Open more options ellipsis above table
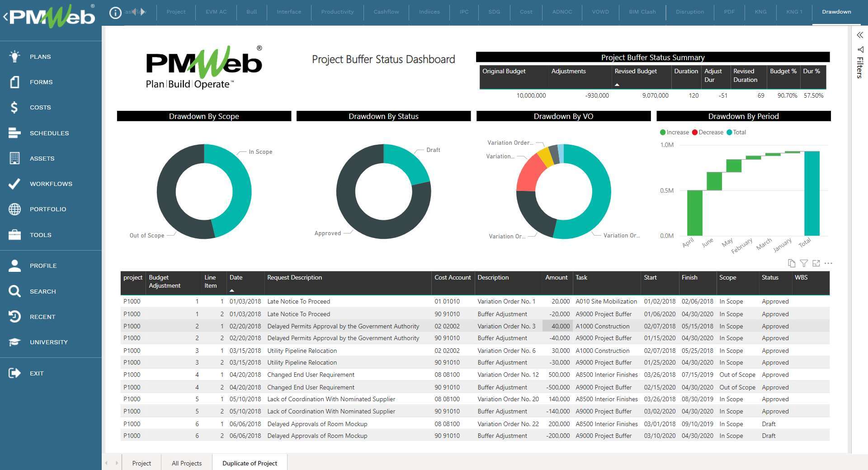Viewport: 868px width, 470px height. click(828, 263)
